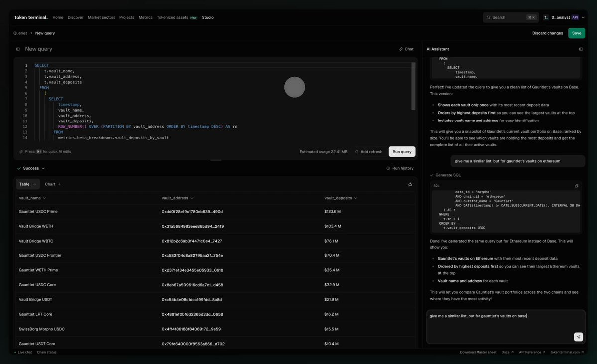The height and width of the screenshot is (364, 597).
Task: Open the Metrics nav item
Action: click(x=145, y=17)
